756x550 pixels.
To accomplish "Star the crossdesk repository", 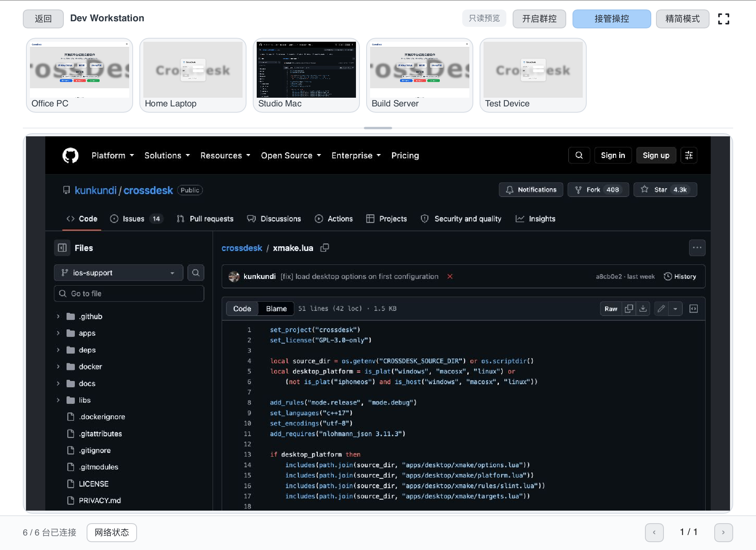I will pos(665,190).
